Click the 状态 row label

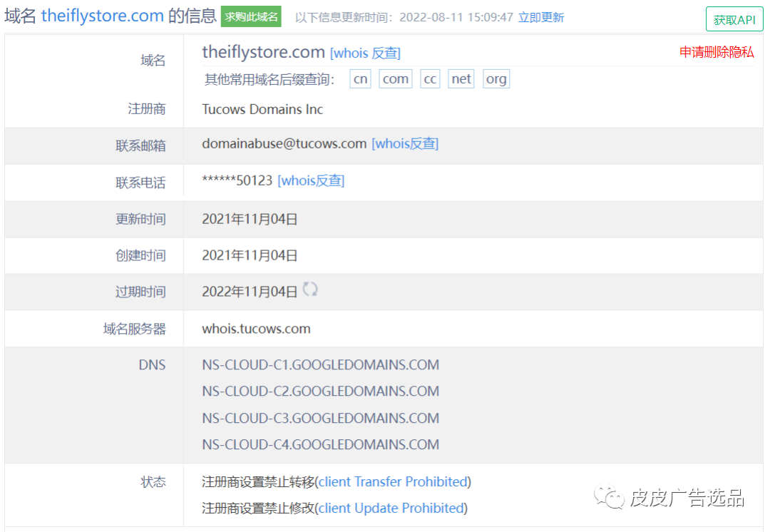[153, 482]
